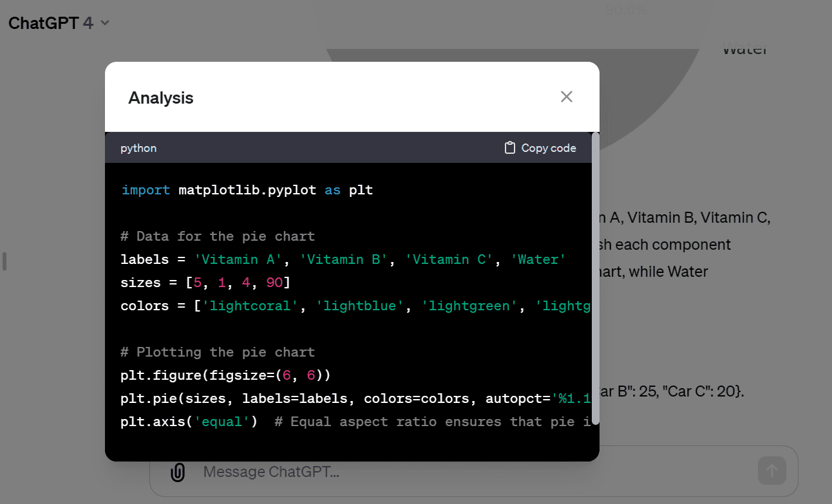
Task: Click the 'import matplotlib.pyplot as plt' line
Action: (247, 190)
